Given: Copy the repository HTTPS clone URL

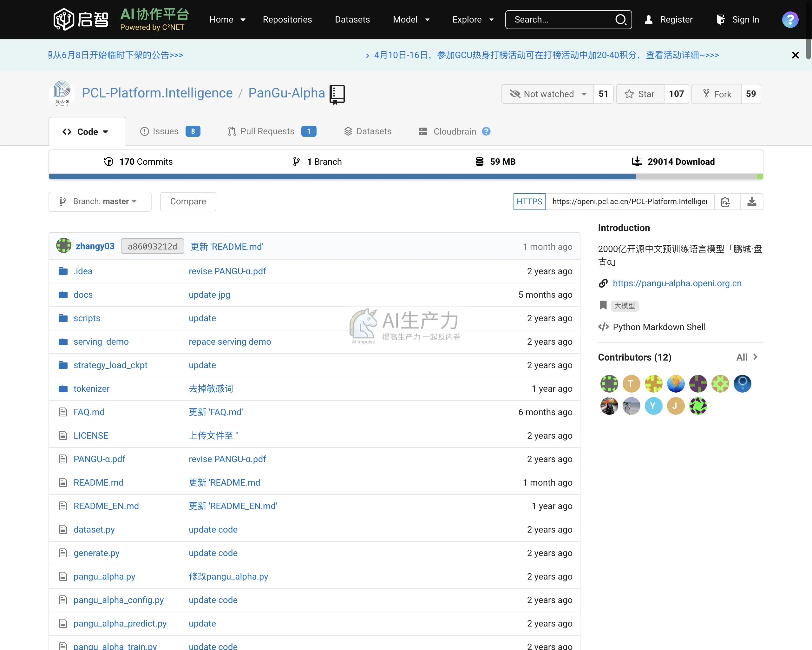Looking at the screenshot, I should point(726,202).
